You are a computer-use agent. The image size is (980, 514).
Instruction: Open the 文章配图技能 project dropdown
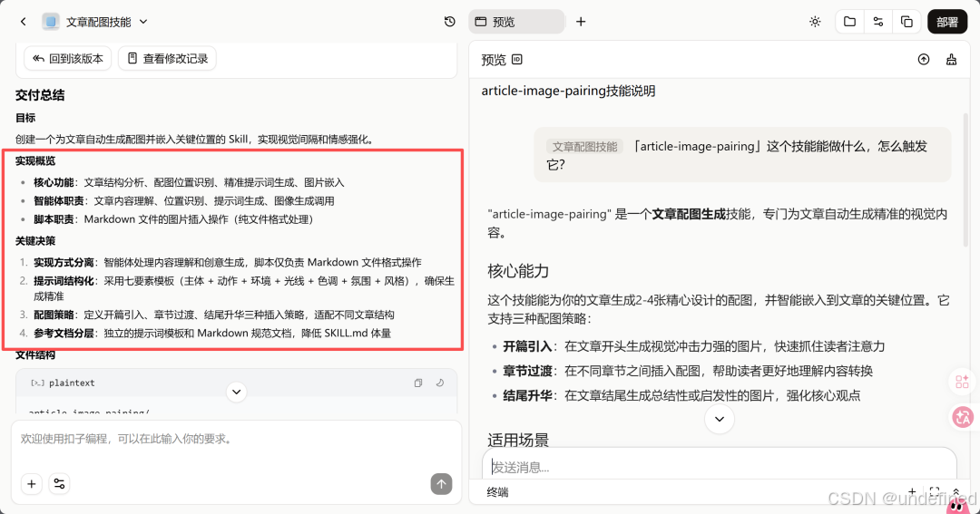(143, 22)
